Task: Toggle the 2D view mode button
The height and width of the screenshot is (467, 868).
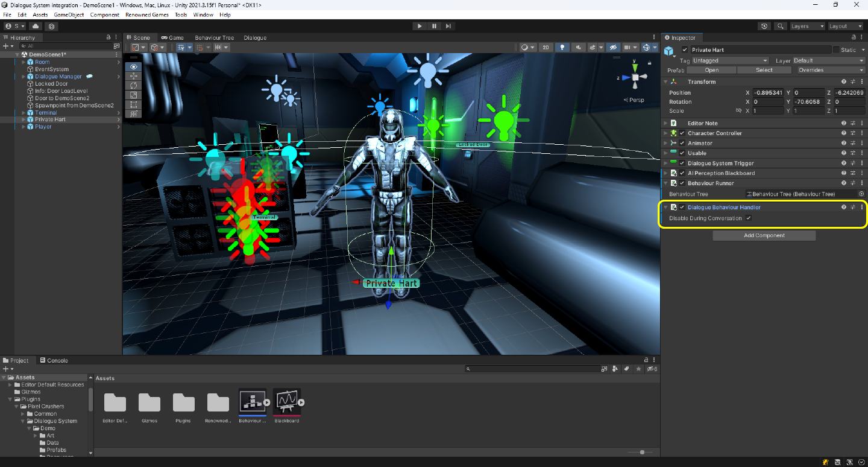Action: pyautogui.click(x=546, y=48)
